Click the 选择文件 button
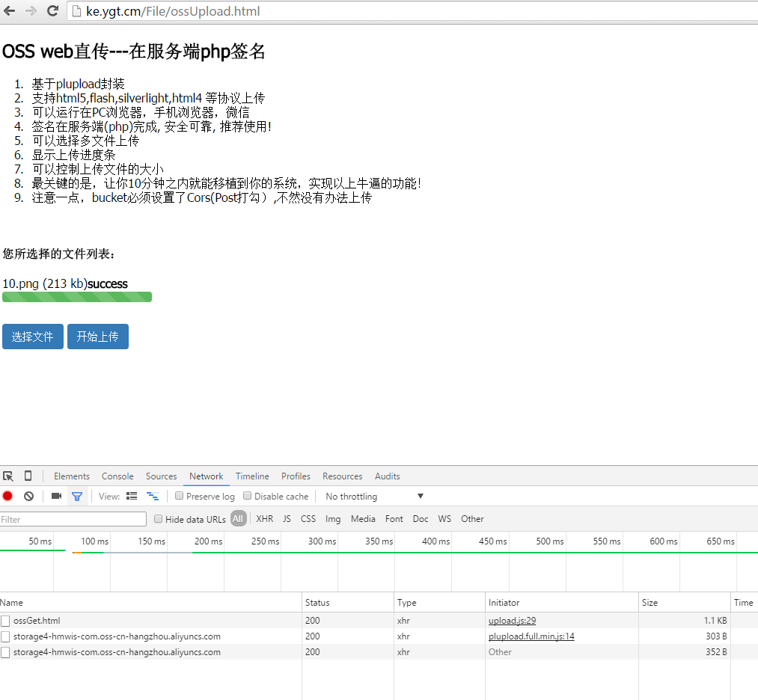This screenshot has height=700, width=758. point(32,337)
